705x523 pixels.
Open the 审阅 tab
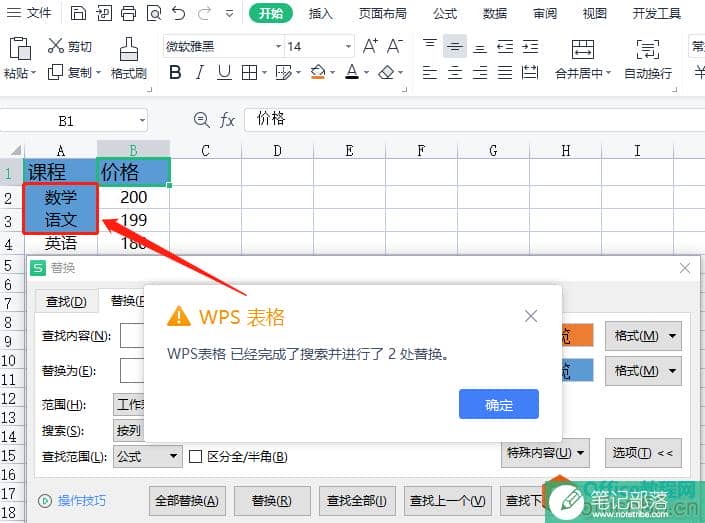pos(545,13)
